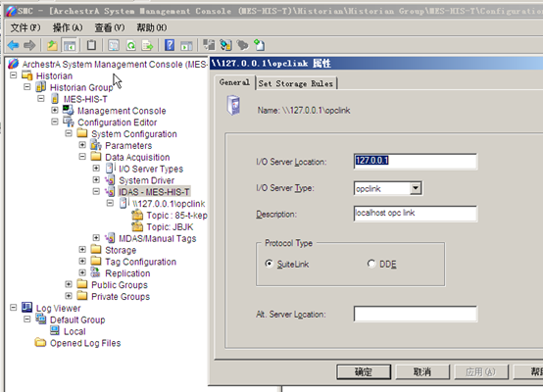Collapse the Historian root node

pos(14,75)
